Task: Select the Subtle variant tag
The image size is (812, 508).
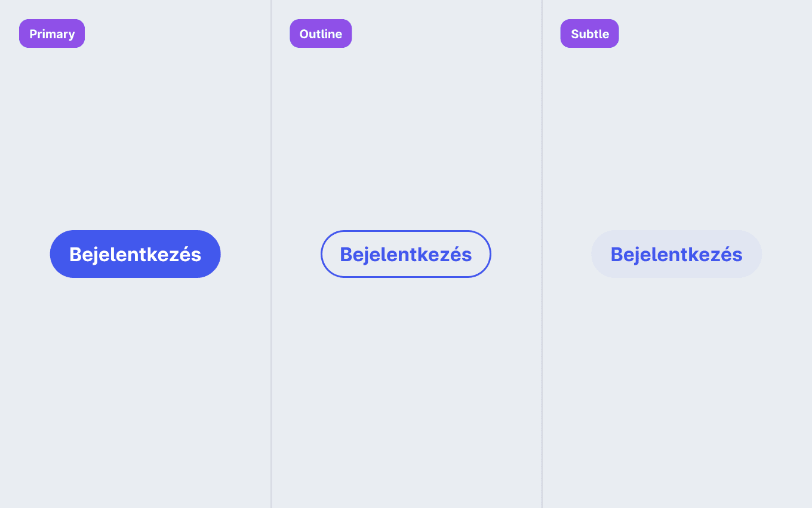Action: pos(590,33)
